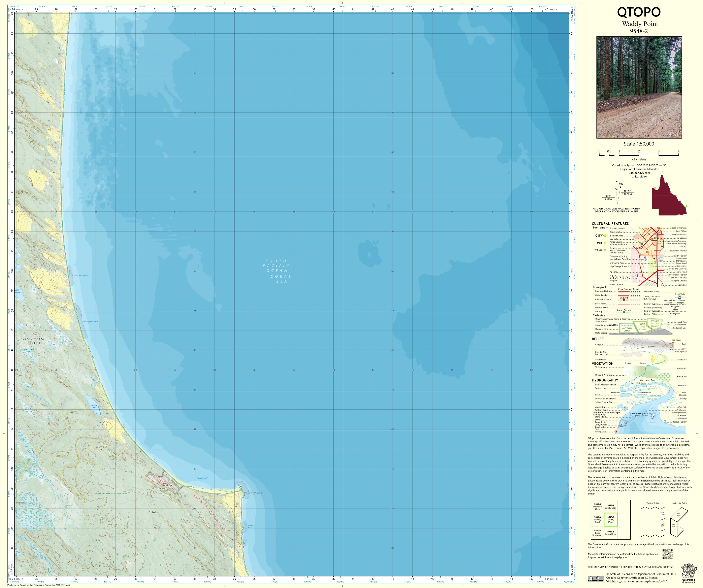Click the Orchid Beach settlement on the map
The width and height of the screenshot is (703, 588).
(x=165, y=485)
